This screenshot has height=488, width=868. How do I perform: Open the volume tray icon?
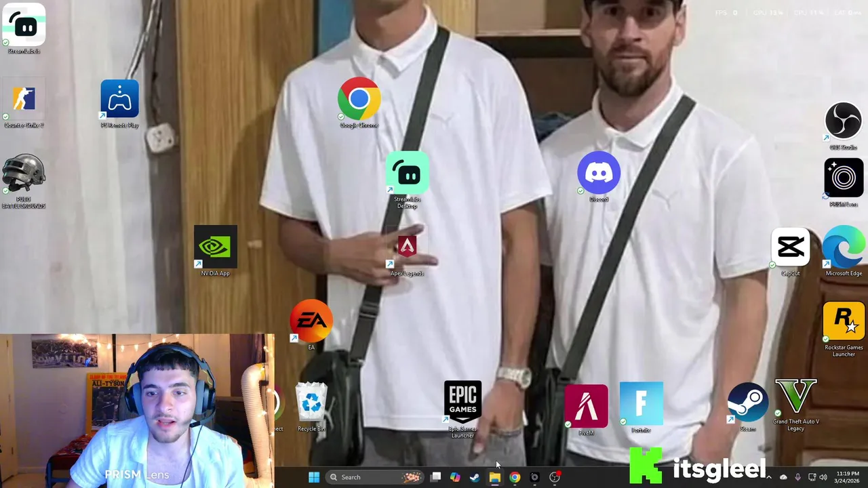pyautogui.click(x=823, y=477)
